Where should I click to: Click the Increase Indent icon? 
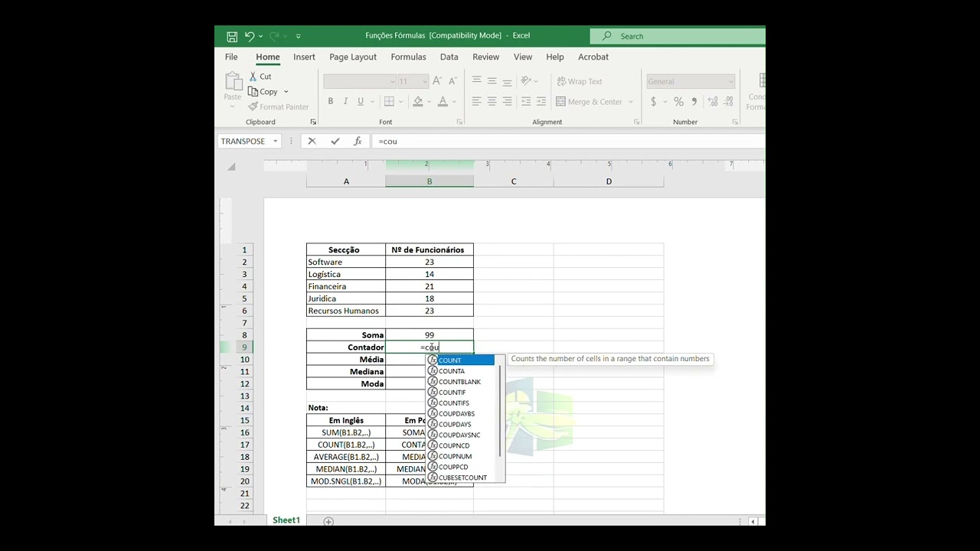[x=541, y=101]
